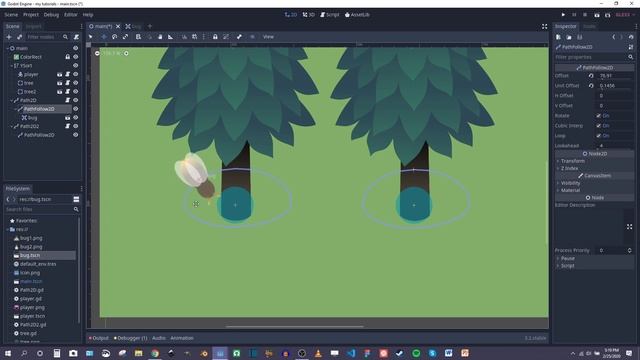
Task: Open the Debug menu
Action: point(51,15)
